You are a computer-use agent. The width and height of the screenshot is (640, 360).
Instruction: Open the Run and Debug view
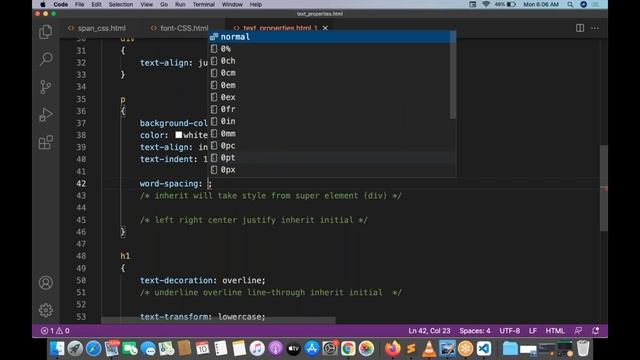coord(45,115)
